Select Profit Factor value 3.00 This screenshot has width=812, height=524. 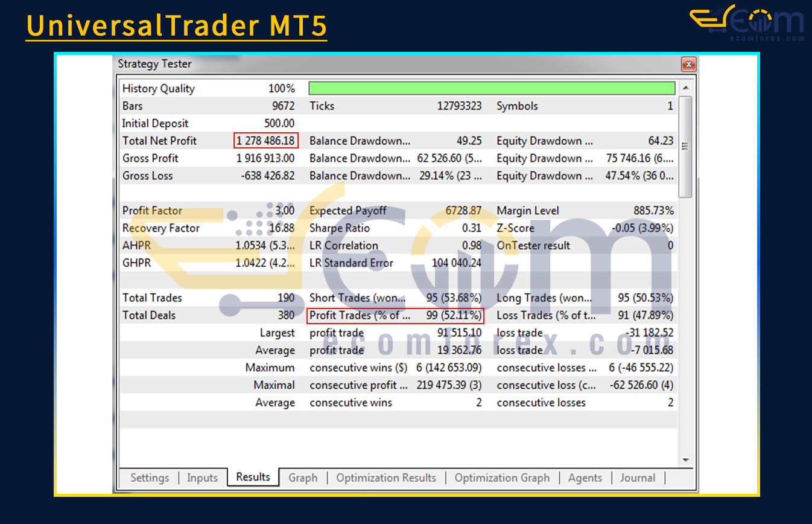click(x=285, y=211)
